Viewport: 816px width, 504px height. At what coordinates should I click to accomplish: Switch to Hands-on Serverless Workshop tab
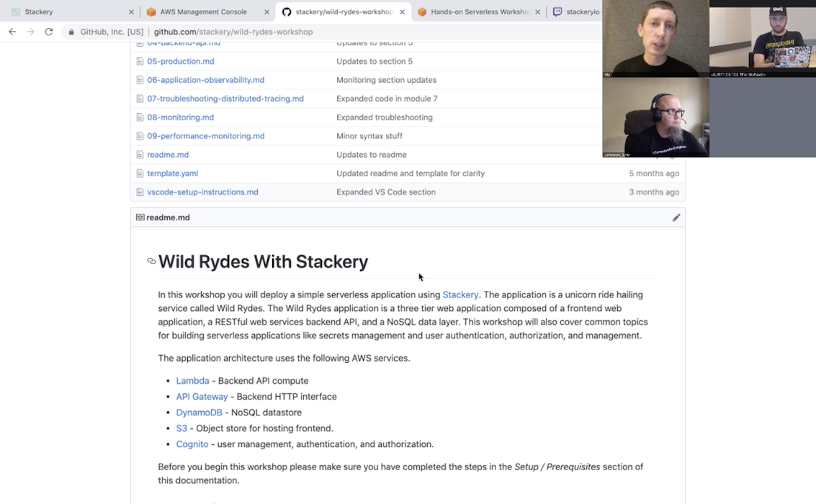tap(479, 12)
